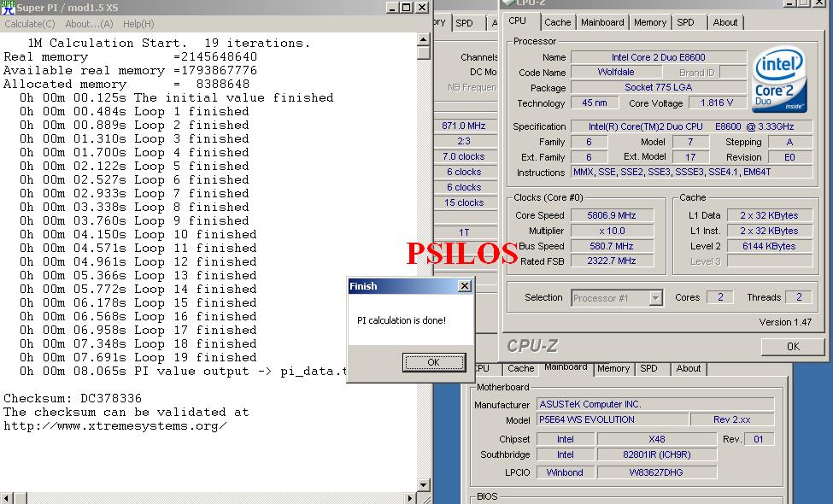Click the 5806.9 MHz core speed value

pyautogui.click(x=612, y=215)
